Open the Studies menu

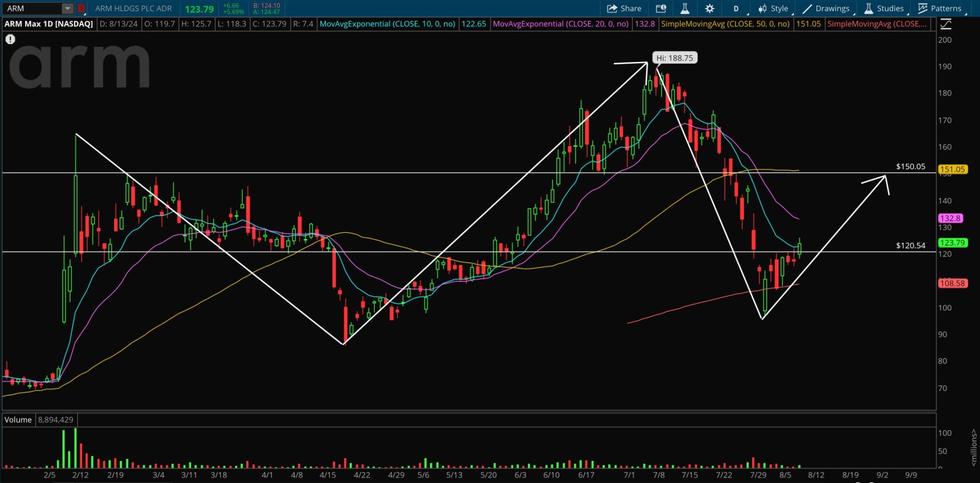[x=884, y=9]
